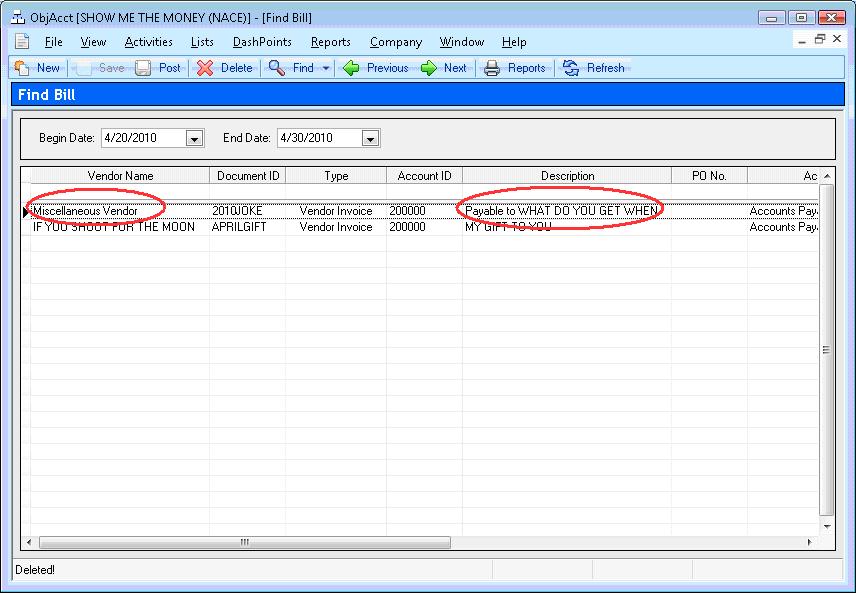The image size is (856, 593).
Task: Go to Next record with green arrow
Action: click(x=429, y=68)
